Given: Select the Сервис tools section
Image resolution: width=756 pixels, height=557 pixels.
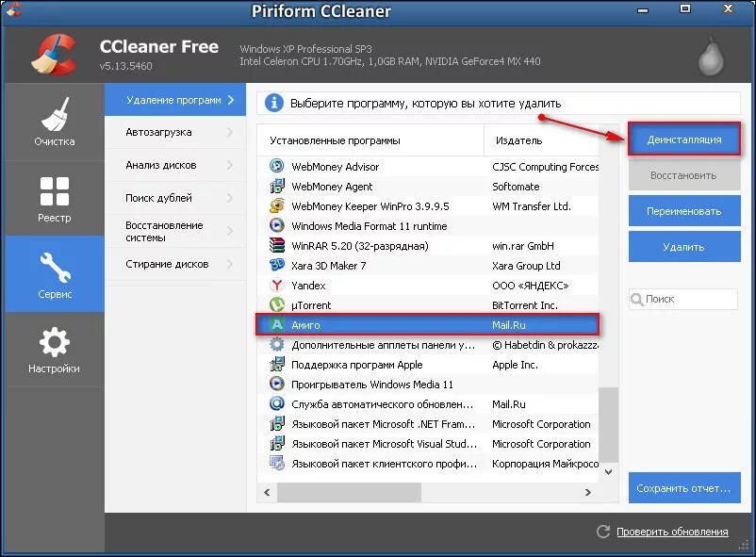Looking at the screenshot, I should click(x=55, y=274).
